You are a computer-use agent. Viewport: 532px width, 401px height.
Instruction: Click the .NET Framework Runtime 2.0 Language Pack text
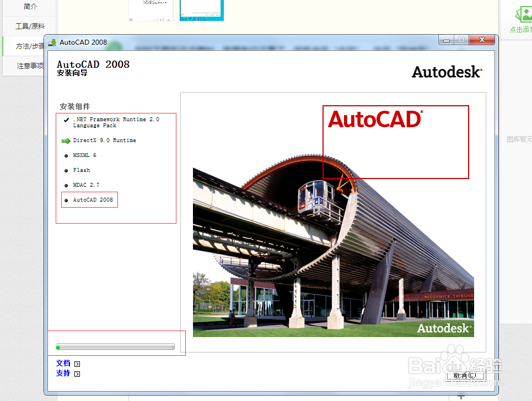[x=116, y=122]
